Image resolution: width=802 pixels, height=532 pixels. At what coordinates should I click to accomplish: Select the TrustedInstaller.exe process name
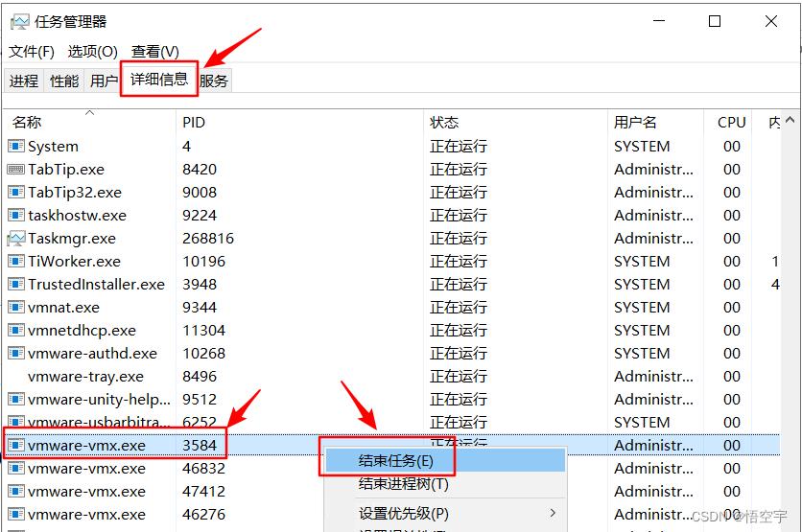[97, 284]
